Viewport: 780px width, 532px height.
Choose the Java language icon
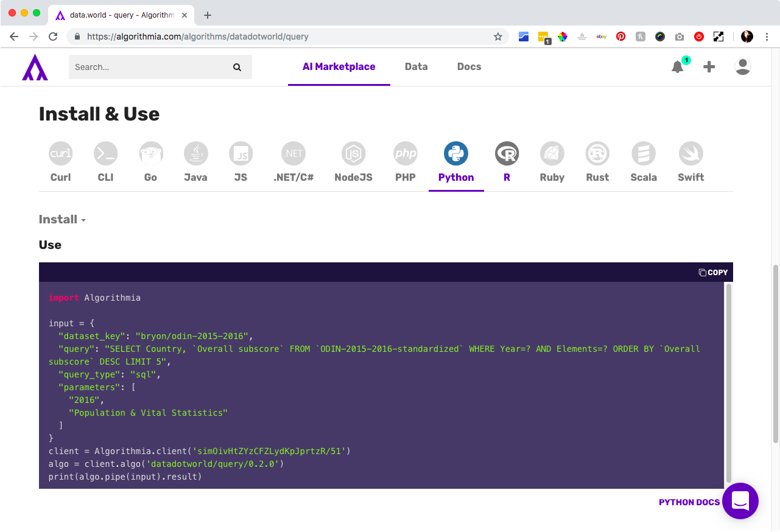tap(195, 153)
